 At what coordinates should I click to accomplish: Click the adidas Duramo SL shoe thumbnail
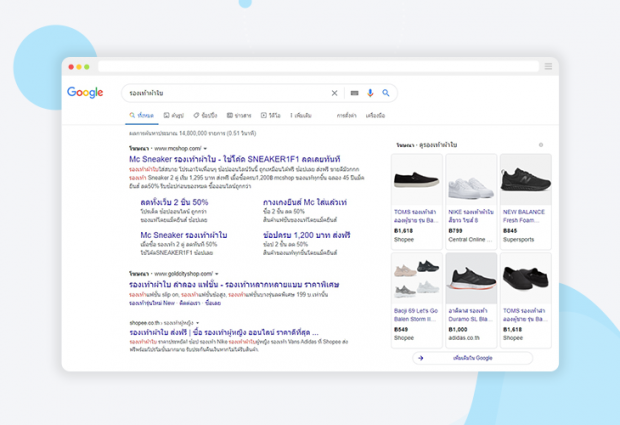tap(471, 278)
